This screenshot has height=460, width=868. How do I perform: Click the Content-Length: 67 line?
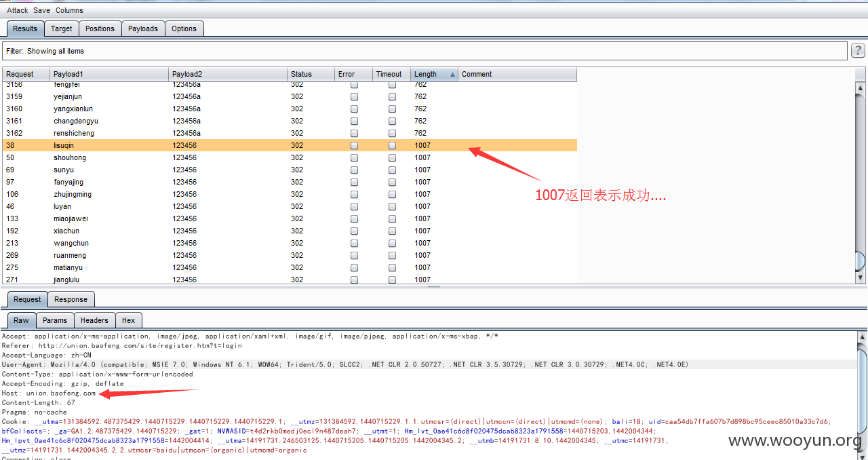(x=39, y=403)
